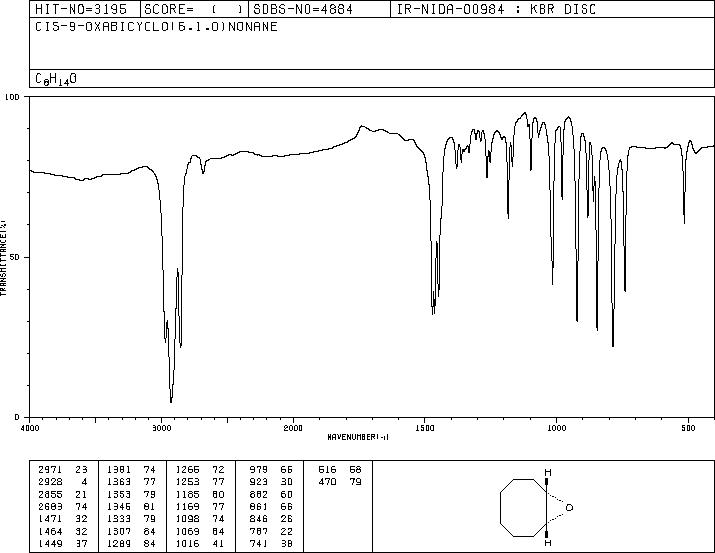Image resolution: width=715 pixels, height=553 pixels.
Task: Click the 4000 x-axis tick label
Action: 30,428
